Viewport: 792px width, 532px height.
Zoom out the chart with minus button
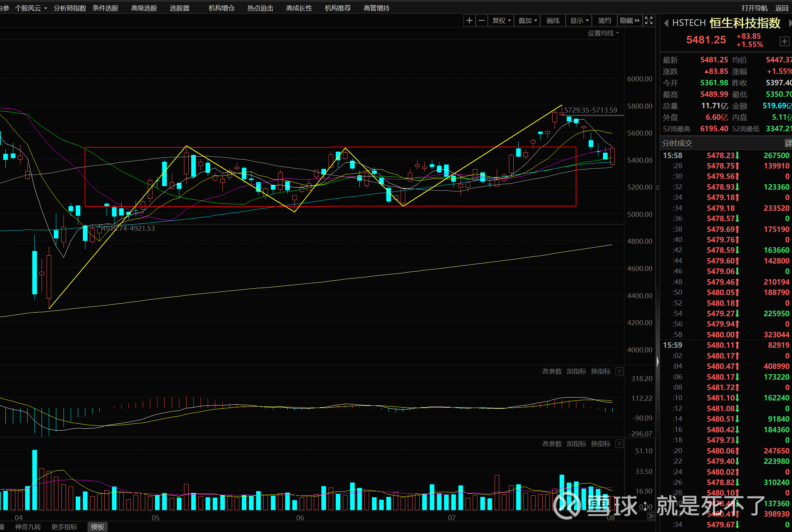click(x=482, y=21)
